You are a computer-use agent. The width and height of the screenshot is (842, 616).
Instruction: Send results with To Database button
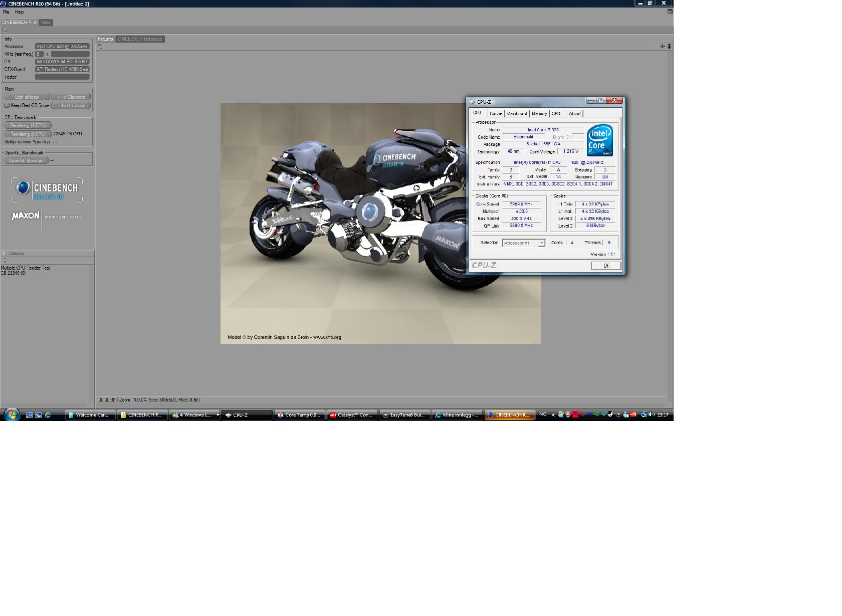(x=71, y=106)
